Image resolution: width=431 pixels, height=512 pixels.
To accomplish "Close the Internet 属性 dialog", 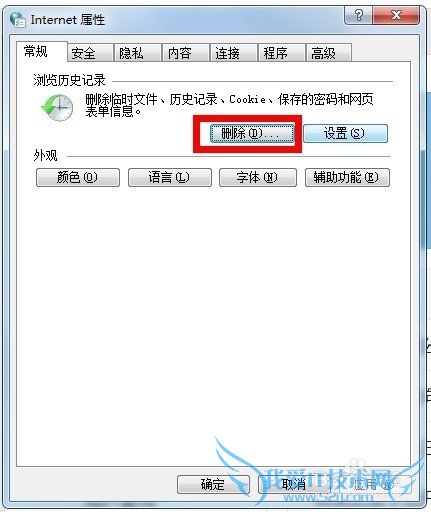I will coord(396,15).
